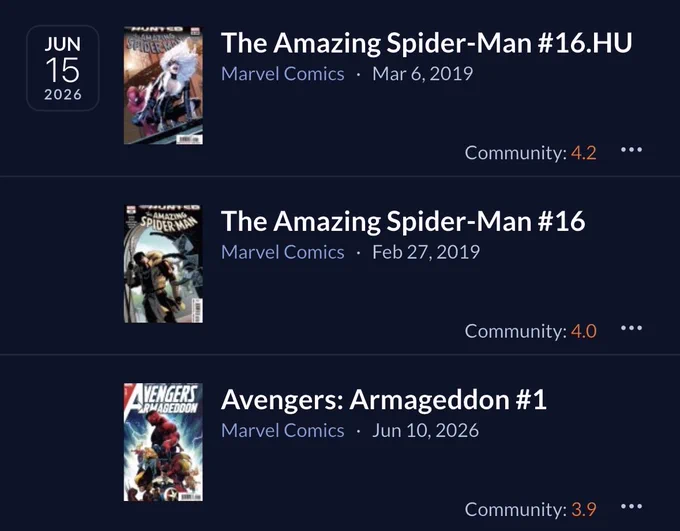
Task: Select the 4.2 orange rating number
Action: 584,153
